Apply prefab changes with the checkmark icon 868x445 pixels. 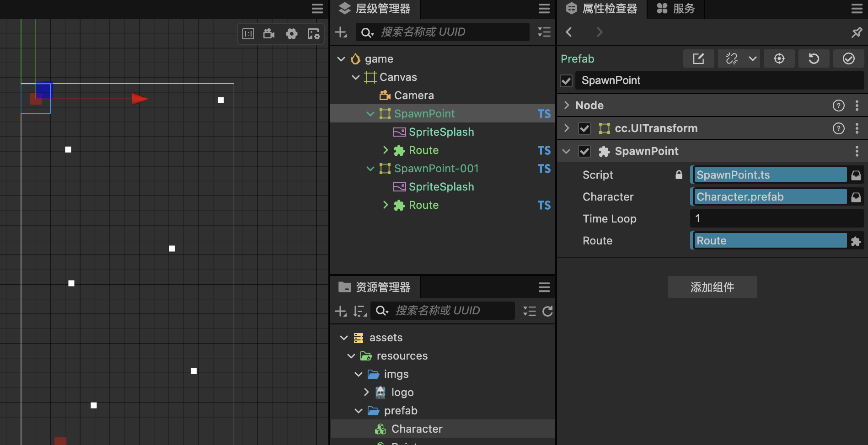pyautogui.click(x=849, y=58)
